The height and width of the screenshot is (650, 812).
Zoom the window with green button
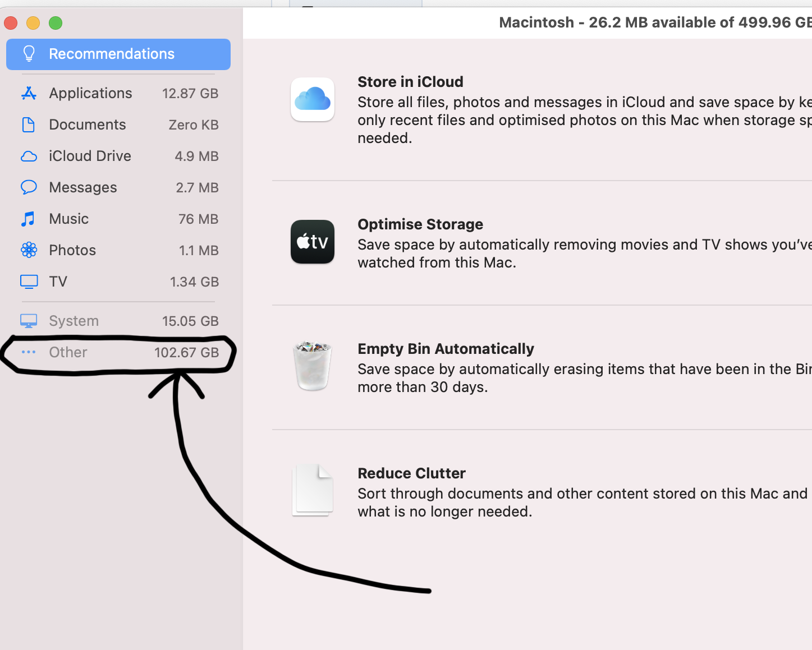pos(56,23)
